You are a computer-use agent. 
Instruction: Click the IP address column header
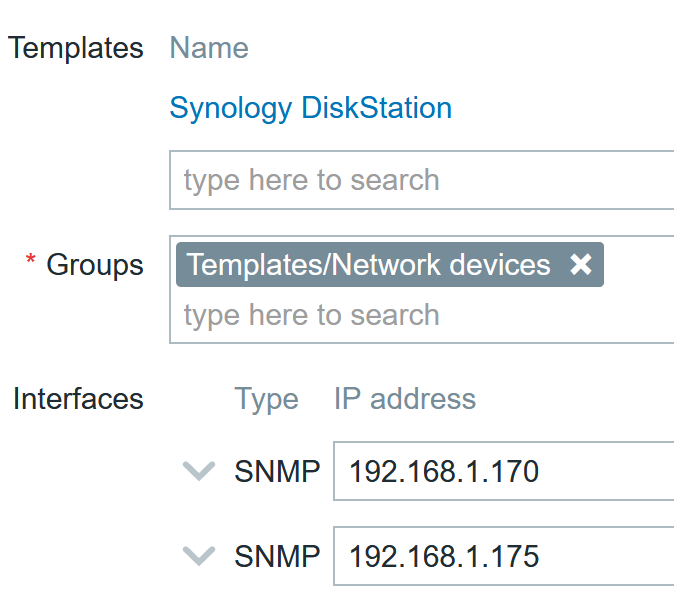point(404,399)
